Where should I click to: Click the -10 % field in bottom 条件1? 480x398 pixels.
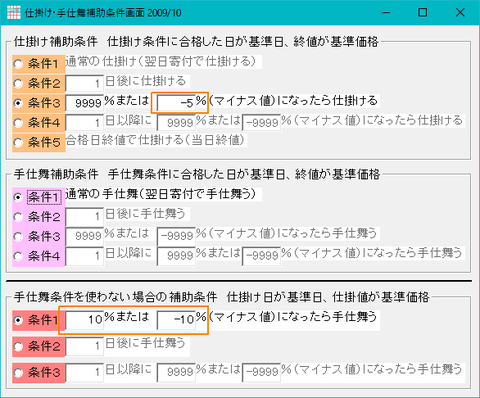pos(176,320)
